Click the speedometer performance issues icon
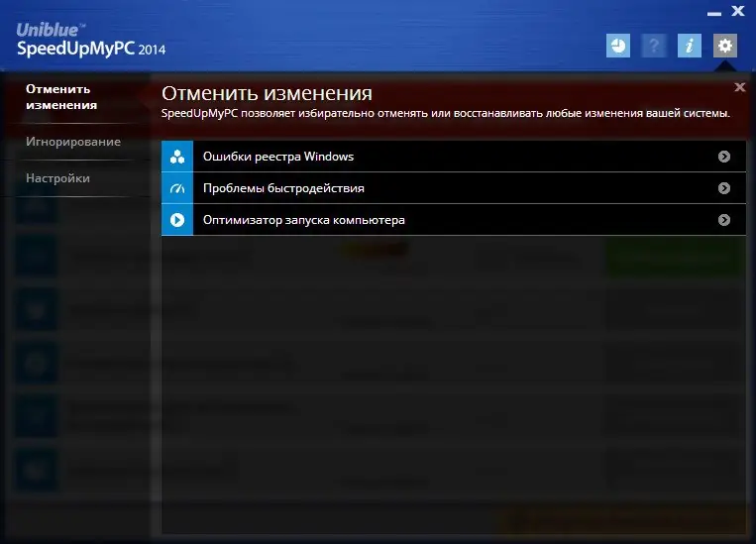This screenshot has height=544, width=756. 177,188
